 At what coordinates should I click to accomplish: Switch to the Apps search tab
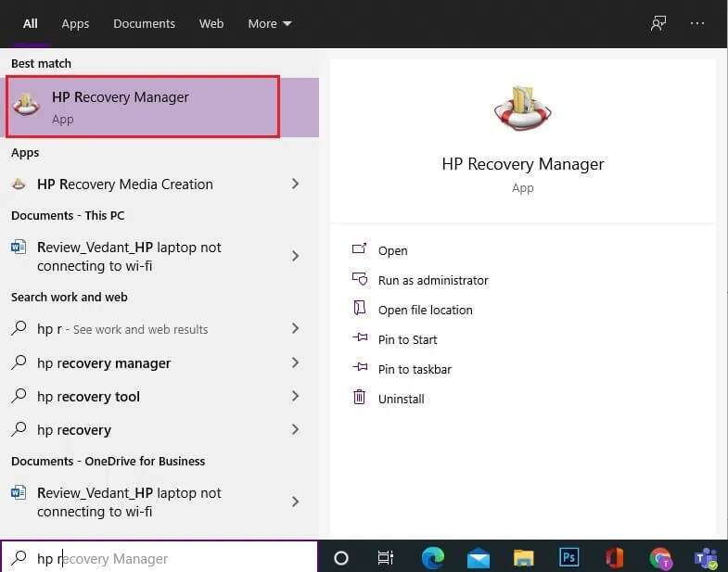tap(75, 24)
